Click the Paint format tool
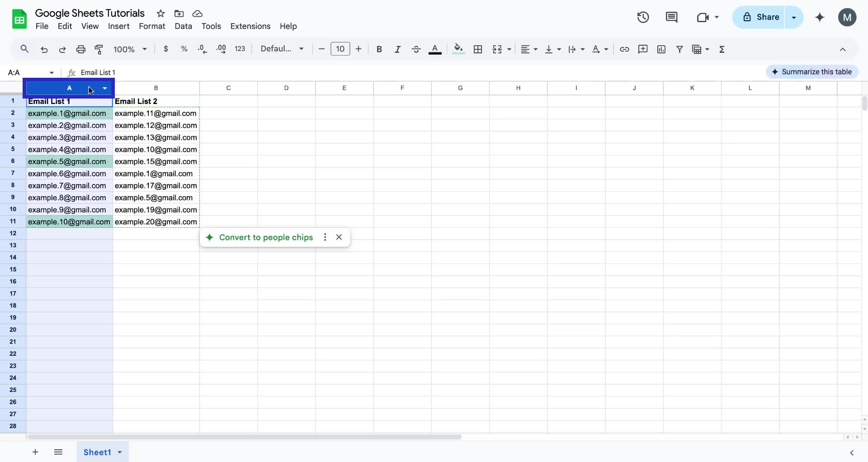Viewport: 868px width, 462px height. pyautogui.click(x=99, y=49)
